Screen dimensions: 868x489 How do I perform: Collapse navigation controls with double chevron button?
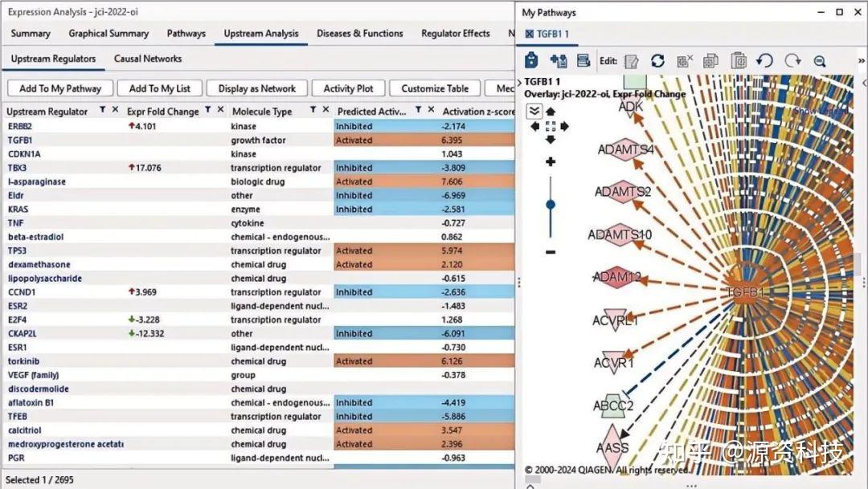[534, 111]
